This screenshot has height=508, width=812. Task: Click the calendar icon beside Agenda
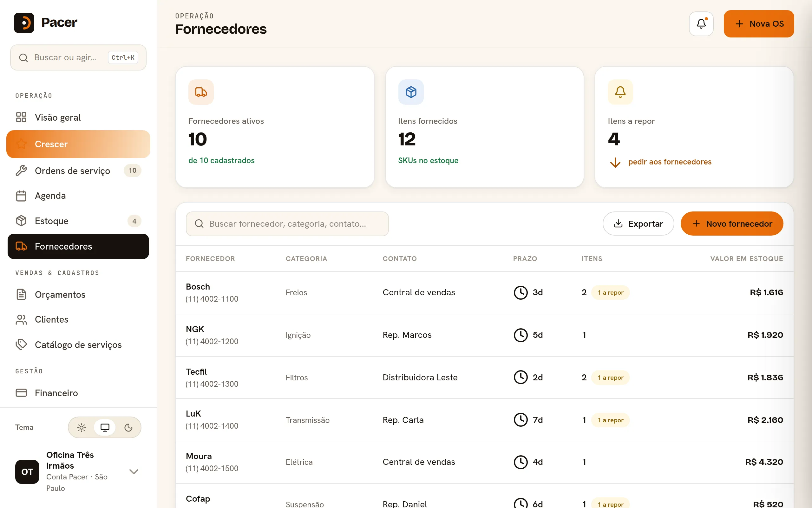pyautogui.click(x=21, y=196)
